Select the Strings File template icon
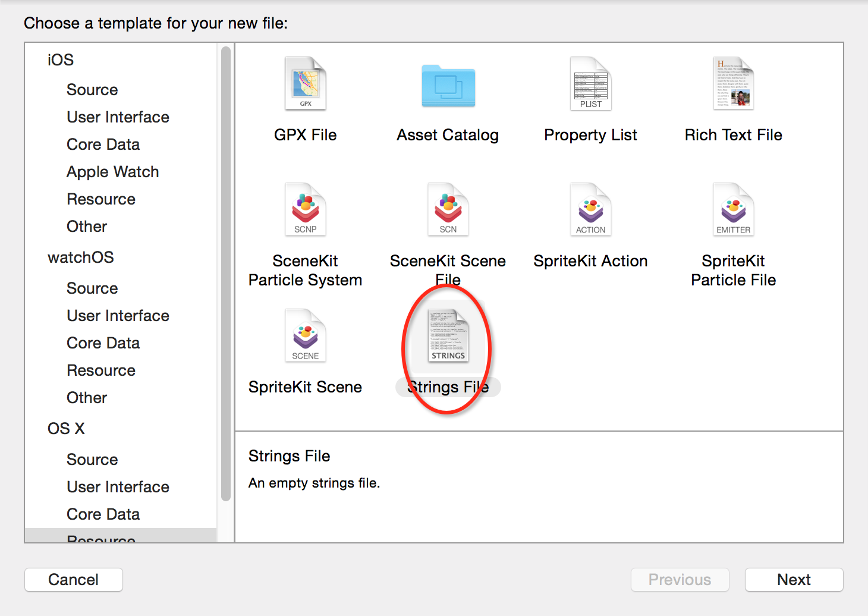This screenshot has height=616, width=868. point(448,335)
